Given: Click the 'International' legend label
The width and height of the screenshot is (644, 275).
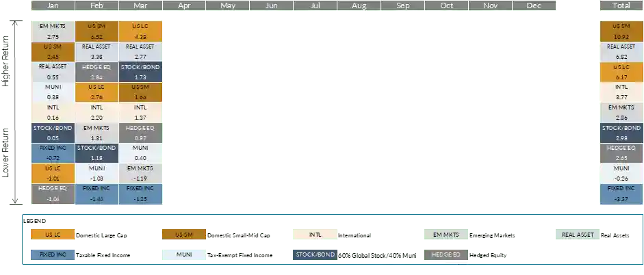Looking at the screenshot, I should (x=355, y=235).
